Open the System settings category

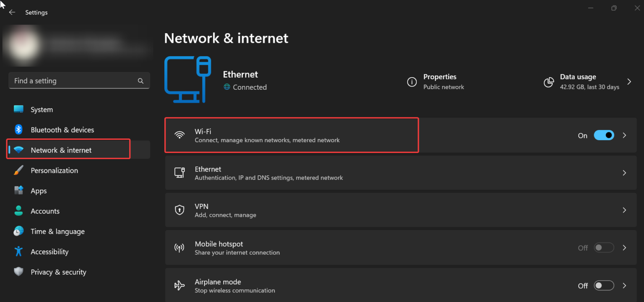[x=42, y=109]
